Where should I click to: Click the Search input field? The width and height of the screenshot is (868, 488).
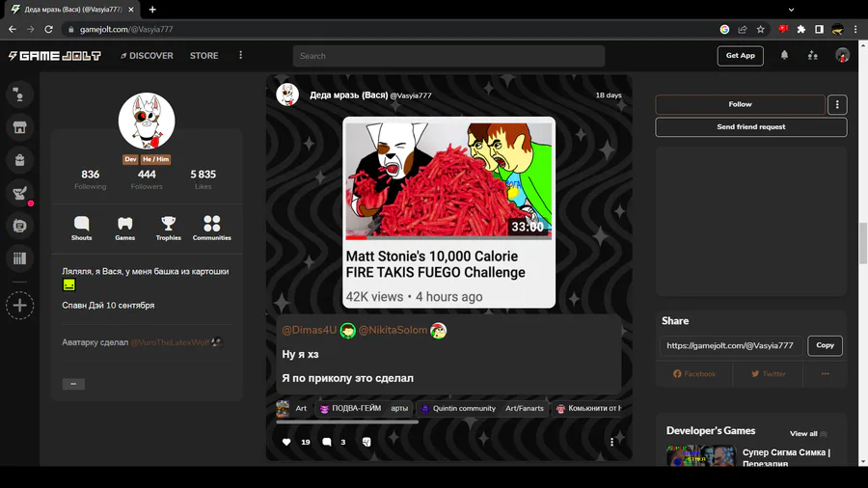pos(448,56)
